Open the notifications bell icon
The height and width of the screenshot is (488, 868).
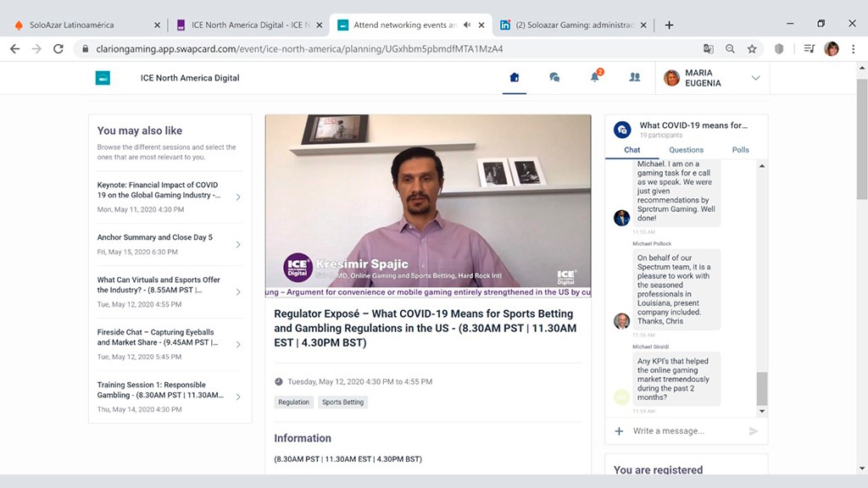tap(594, 77)
